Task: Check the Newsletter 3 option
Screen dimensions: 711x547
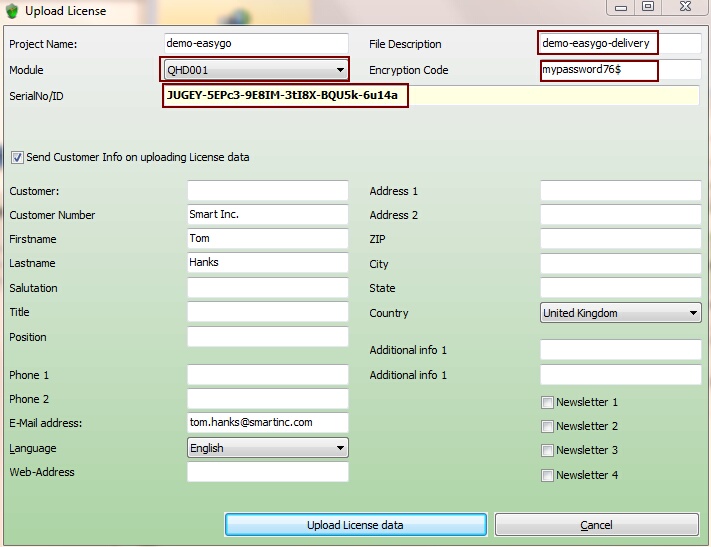Action: 547,450
